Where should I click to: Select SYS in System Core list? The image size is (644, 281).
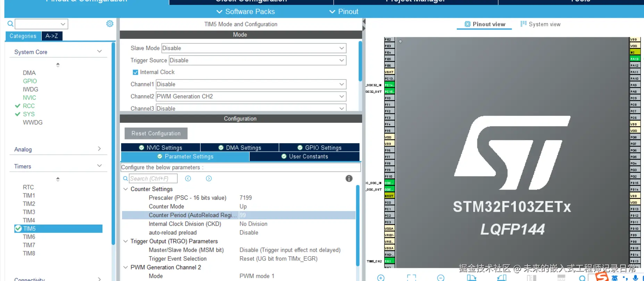[29, 114]
